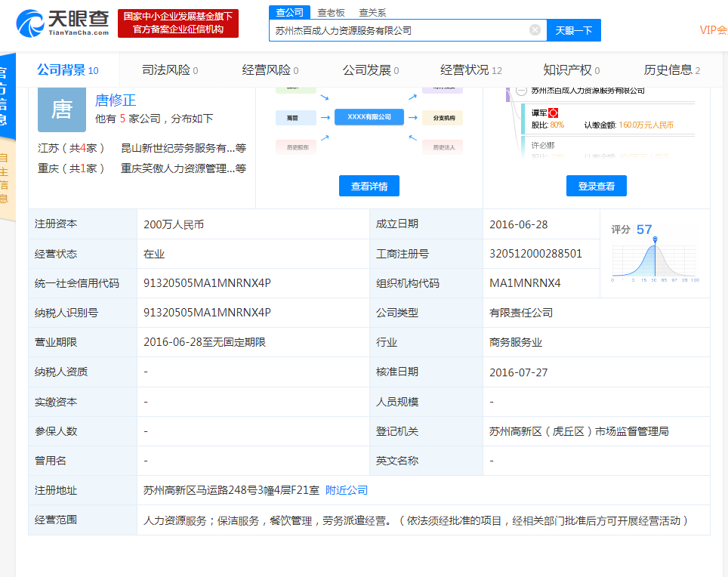The height and width of the screenshot is (577, 728).
Task: Open the 经营风险 section tab
Action: (x=270, y=70)
